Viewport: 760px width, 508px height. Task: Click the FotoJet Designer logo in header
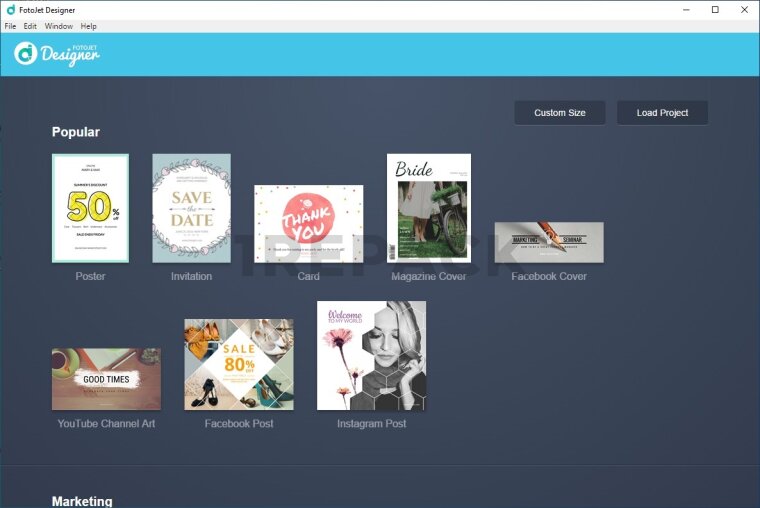(x=57, y=54)
